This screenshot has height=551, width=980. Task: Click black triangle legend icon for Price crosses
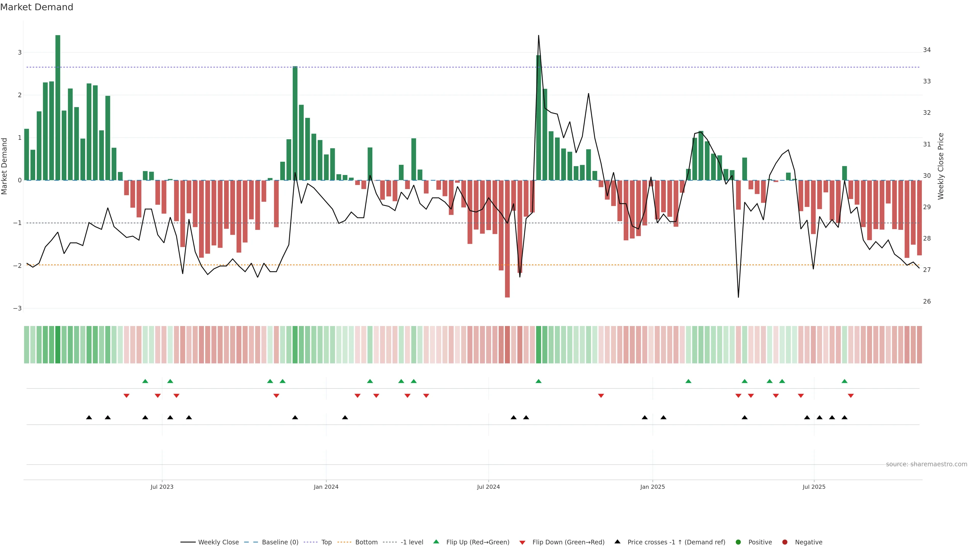pyautogui.click(x=617, y=542)
